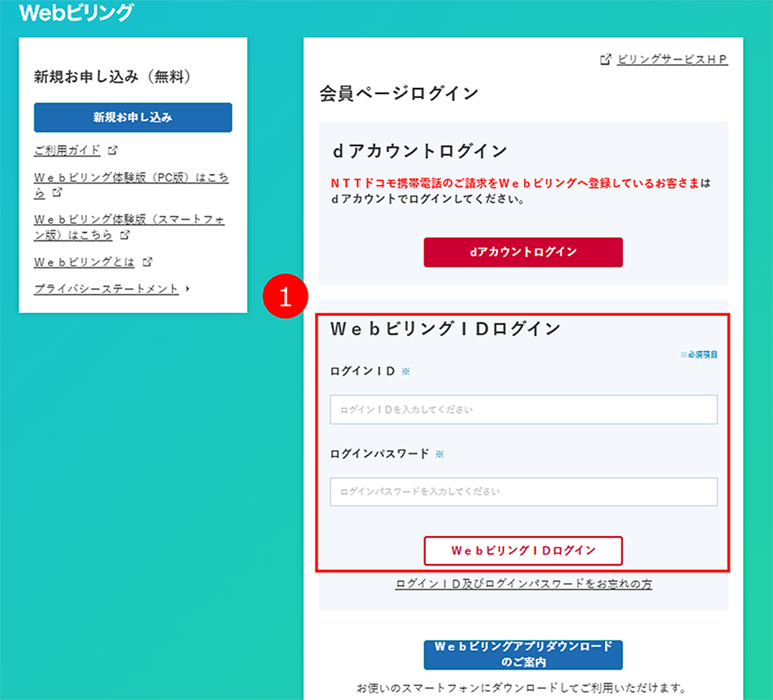773x700 pixels.
Task: Click the ログインID field label
Action: (x=363, y=371)
